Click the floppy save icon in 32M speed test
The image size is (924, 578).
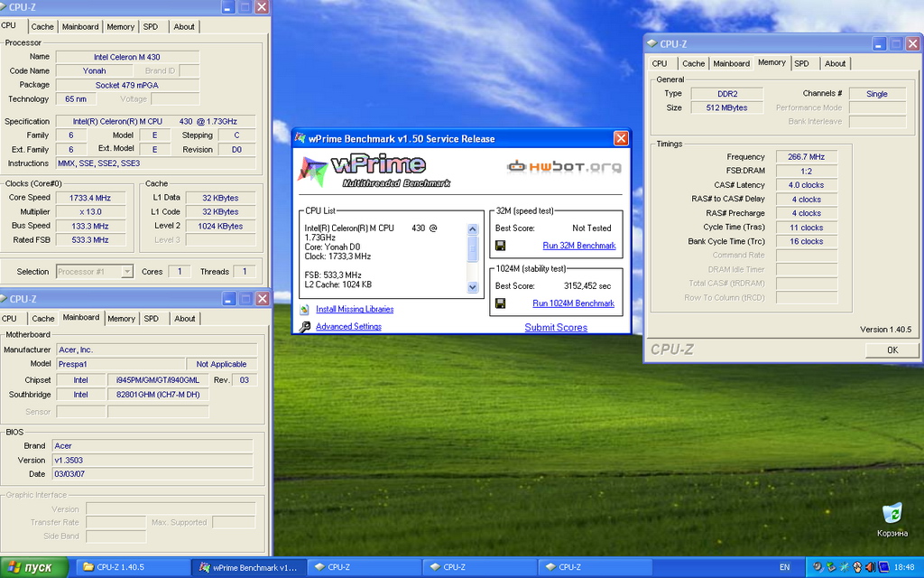point(500,246)
